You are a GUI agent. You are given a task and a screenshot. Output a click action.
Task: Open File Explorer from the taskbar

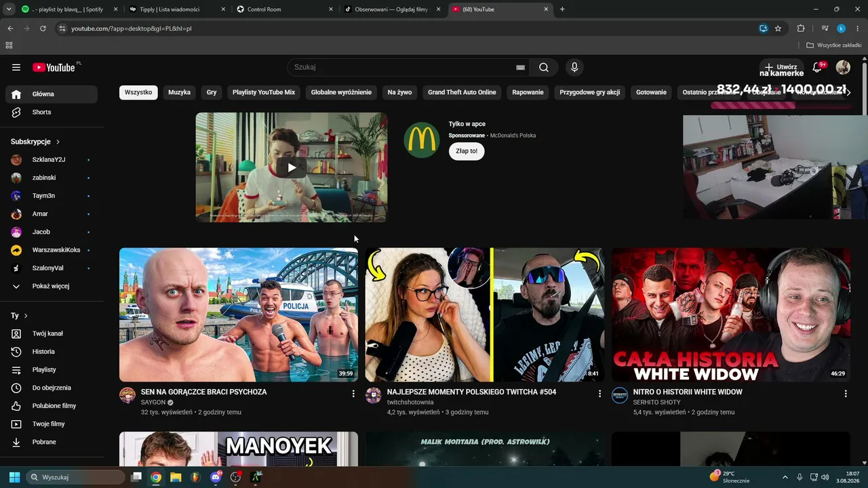coord(176,477)
